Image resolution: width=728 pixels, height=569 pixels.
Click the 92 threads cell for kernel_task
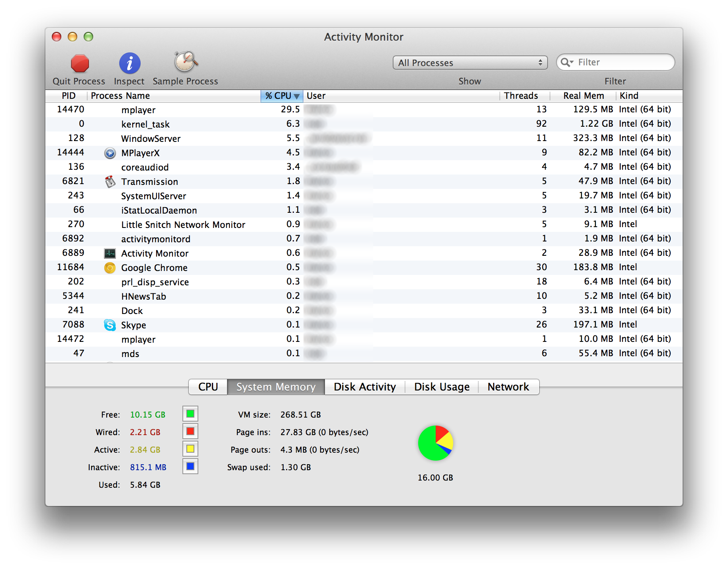542,124
